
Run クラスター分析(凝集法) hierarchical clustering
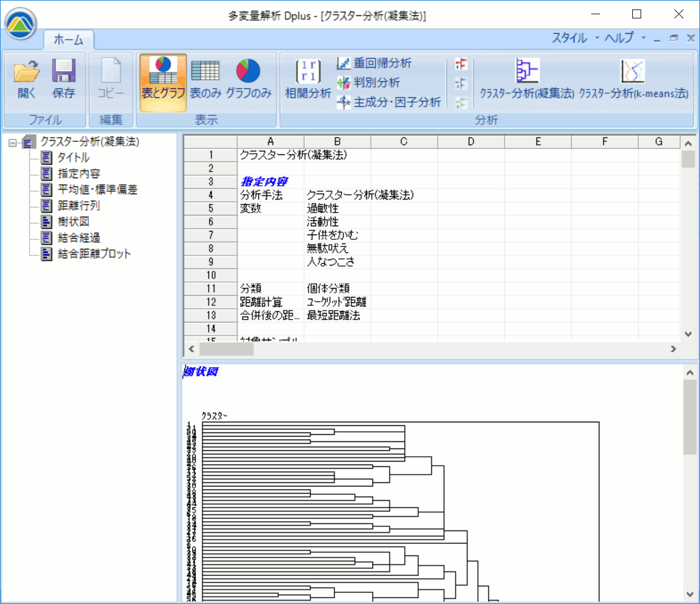click(527, 78)
